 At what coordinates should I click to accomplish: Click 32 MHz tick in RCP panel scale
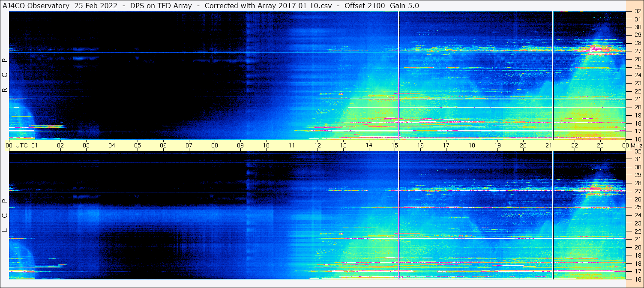pos(637,12)
